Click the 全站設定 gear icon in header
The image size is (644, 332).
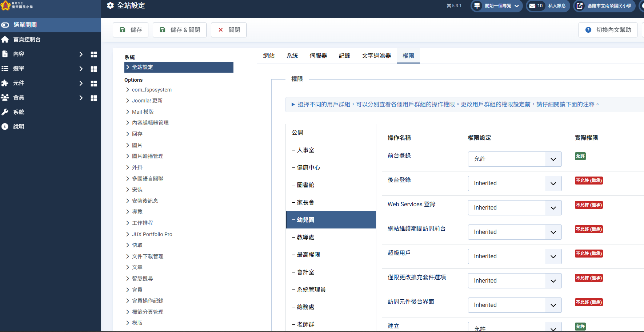(x=111, y=5)
